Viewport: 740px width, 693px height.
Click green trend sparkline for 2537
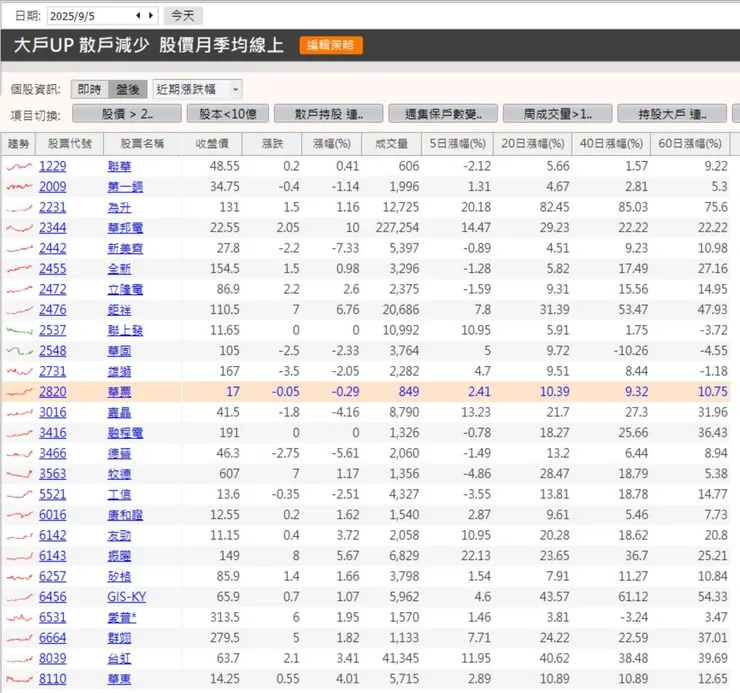(x=19, y=330)
